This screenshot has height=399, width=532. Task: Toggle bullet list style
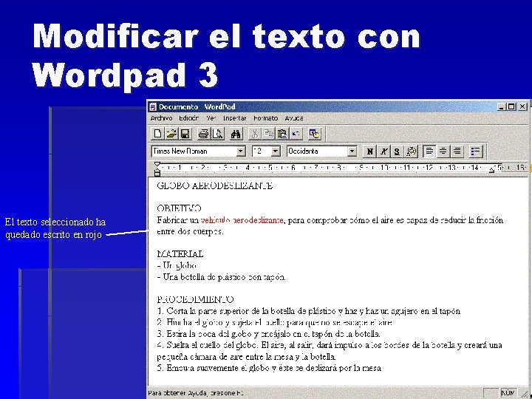click(x=476, y=151)
